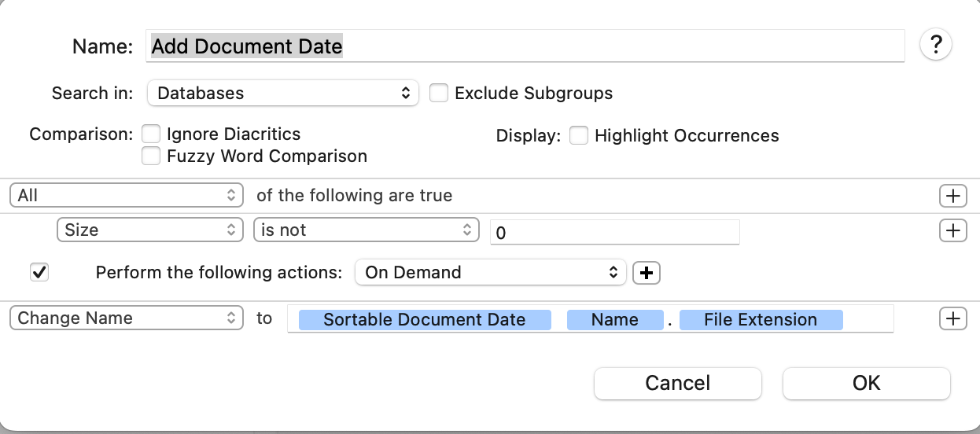Confirm with the OK button
Viewport: 980px width, 434px height.
pyautogui.click(x=866, y=383)
